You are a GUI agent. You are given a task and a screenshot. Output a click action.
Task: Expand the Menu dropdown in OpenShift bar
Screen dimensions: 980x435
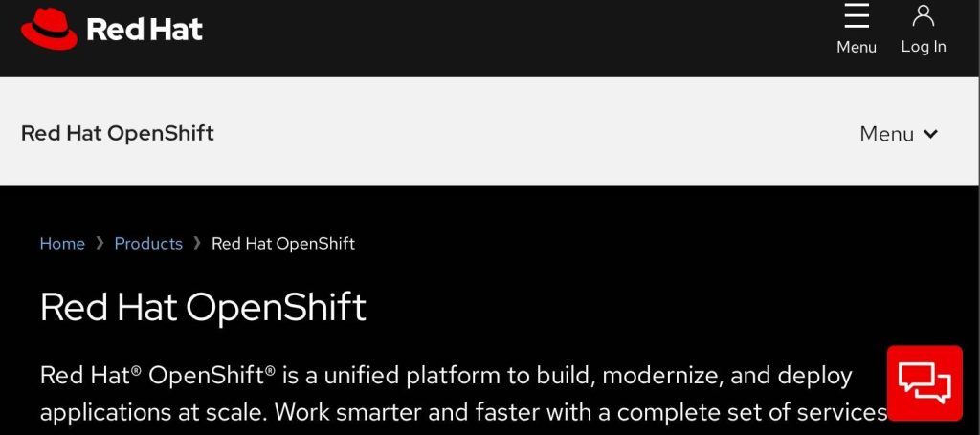point(886,134)
